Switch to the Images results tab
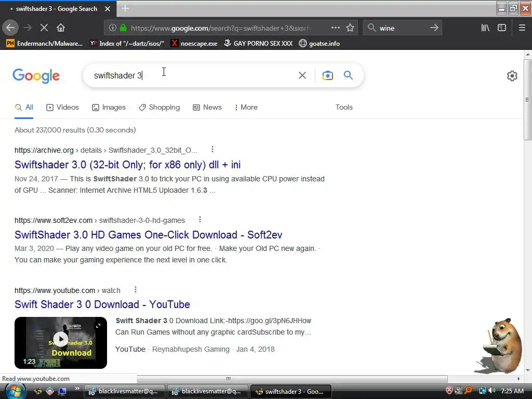Viewport: 532px width, 399px height. pos(109,107)
